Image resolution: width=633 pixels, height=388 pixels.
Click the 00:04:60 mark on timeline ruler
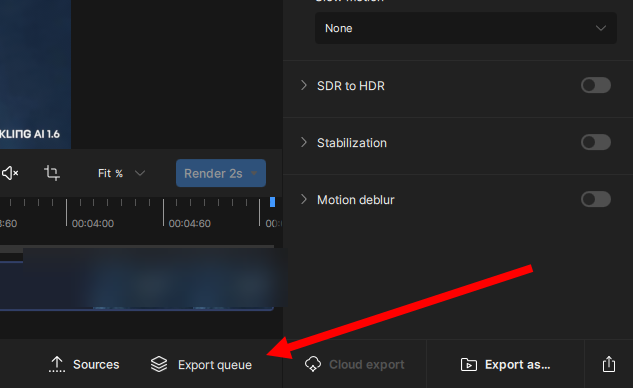(x=190, y=223)
